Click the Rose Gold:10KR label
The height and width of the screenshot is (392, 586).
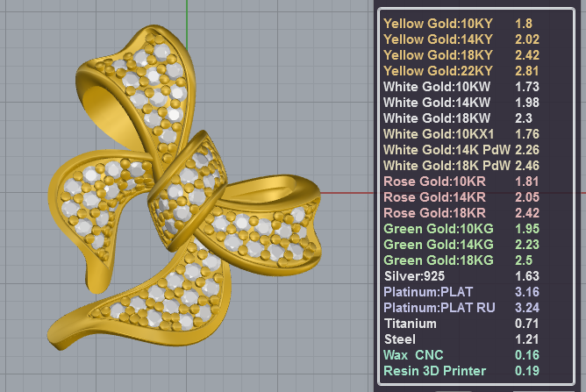click(434, 182)
